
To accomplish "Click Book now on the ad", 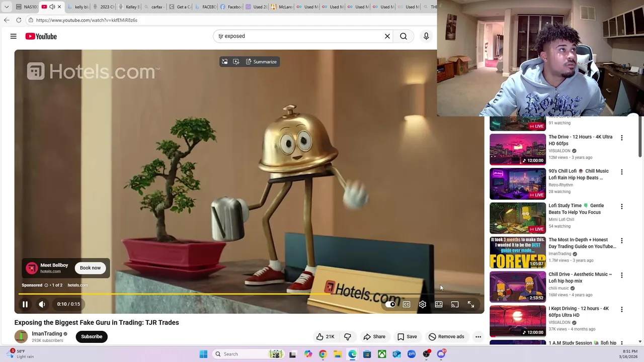I will pos(90,268).
